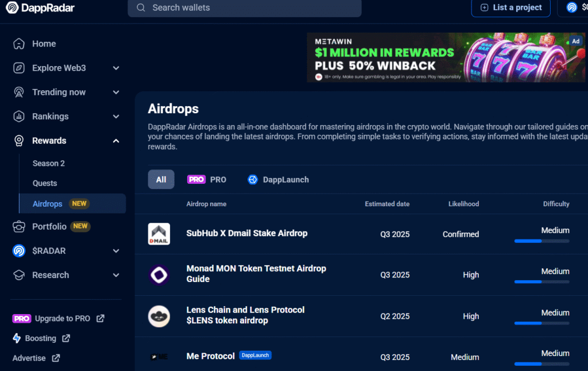Click the Rewards medal icon
Viewport: 588px width, 371px height.
pos(19,141)
